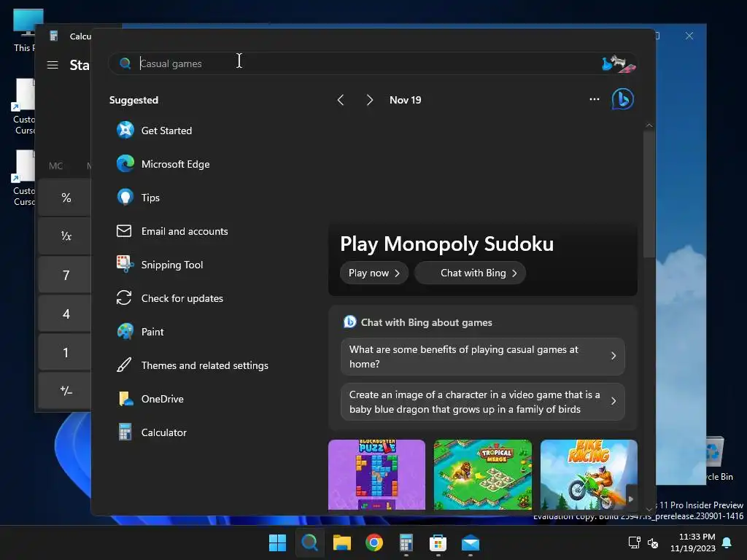Viewport: 747px width, 560px height.
Task: Open Bike Racing game thumbnail
Action: (x=589, y=474)
